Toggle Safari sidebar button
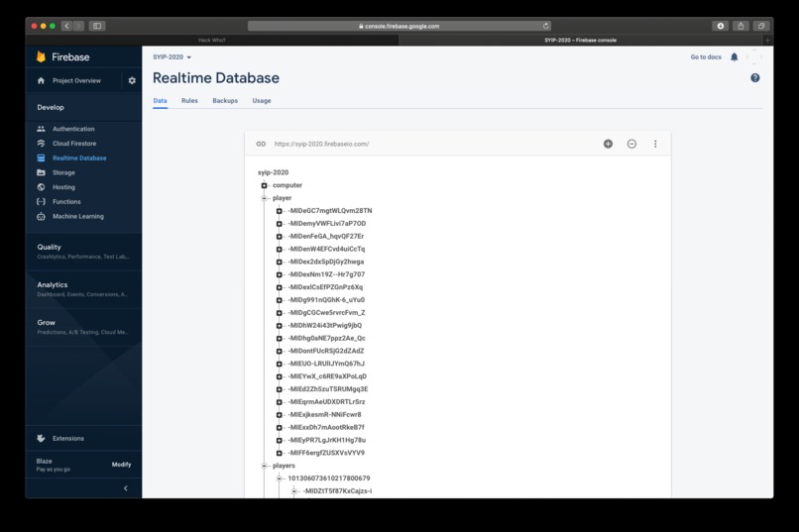The height and width of the screenshot is (532, 799). [97, 26]
